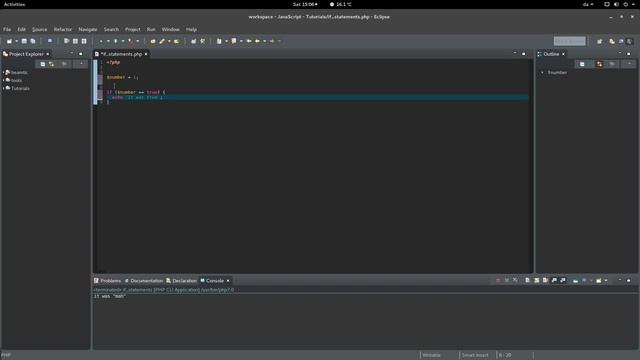Toggle Link with Editor in Project Explorer

(x=51, y=64)
